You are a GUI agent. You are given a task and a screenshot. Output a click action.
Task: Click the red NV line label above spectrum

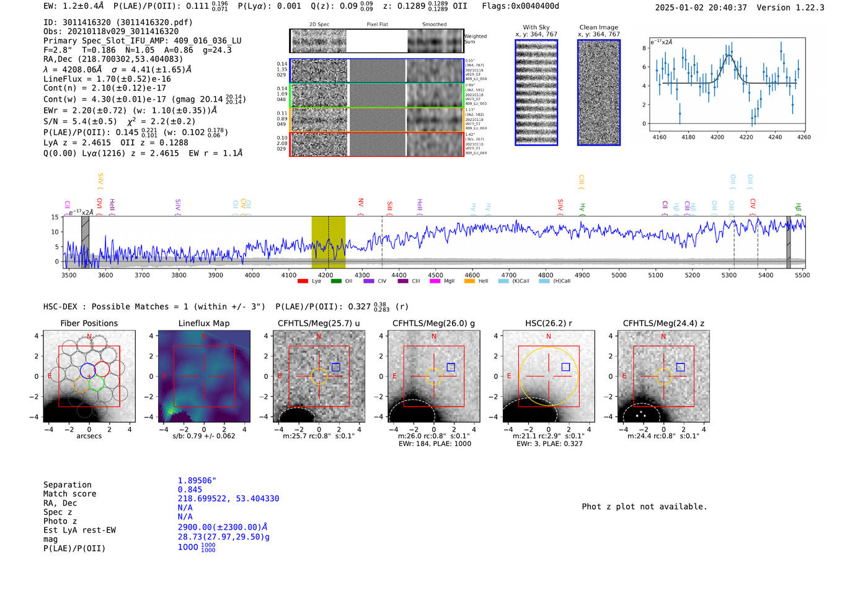(x=361, y=203)
